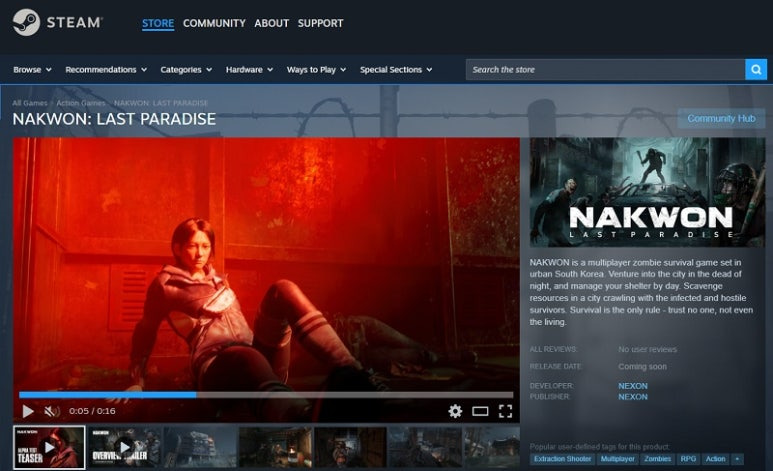Screen dimensions: 773x471
Task: Open the STORE tab
Action: (158, 23)
